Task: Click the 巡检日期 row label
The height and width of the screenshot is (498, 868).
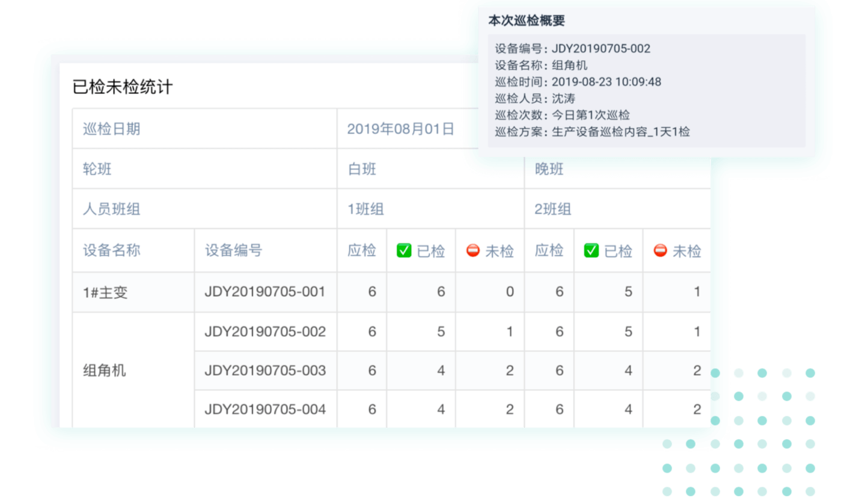Action: [112, 129]
